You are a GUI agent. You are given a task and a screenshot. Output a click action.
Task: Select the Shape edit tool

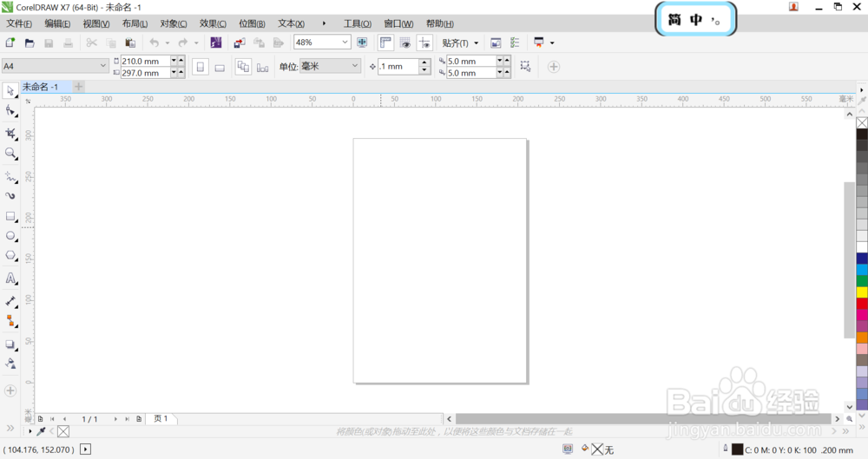10,111
